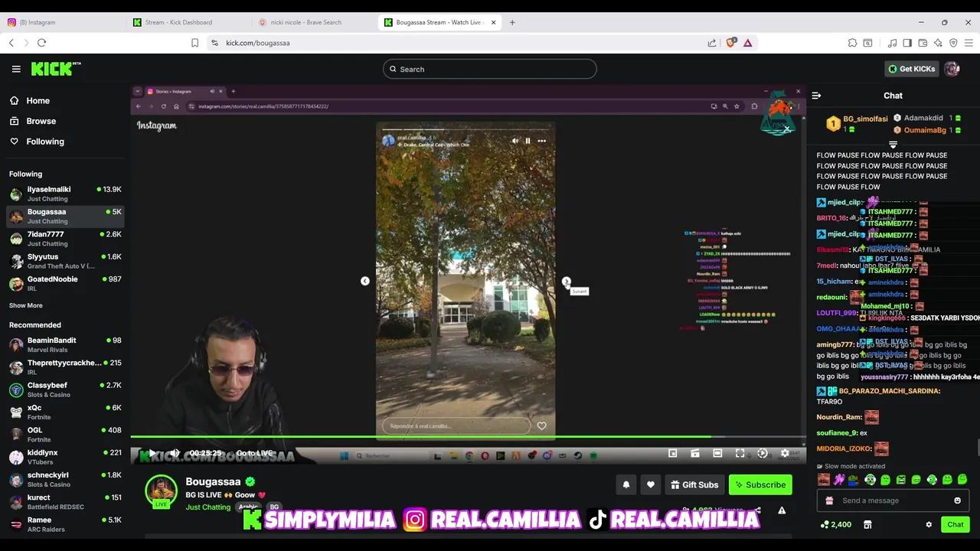Open user profile avatar menu
Viewport: 980px width, 551px height.
[x=952, y=69]
